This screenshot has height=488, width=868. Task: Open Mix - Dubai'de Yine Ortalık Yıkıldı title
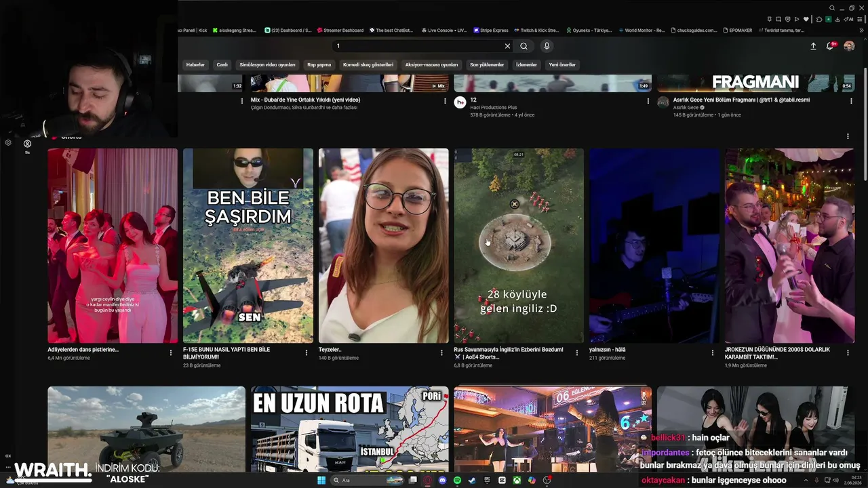pos(305,100)
